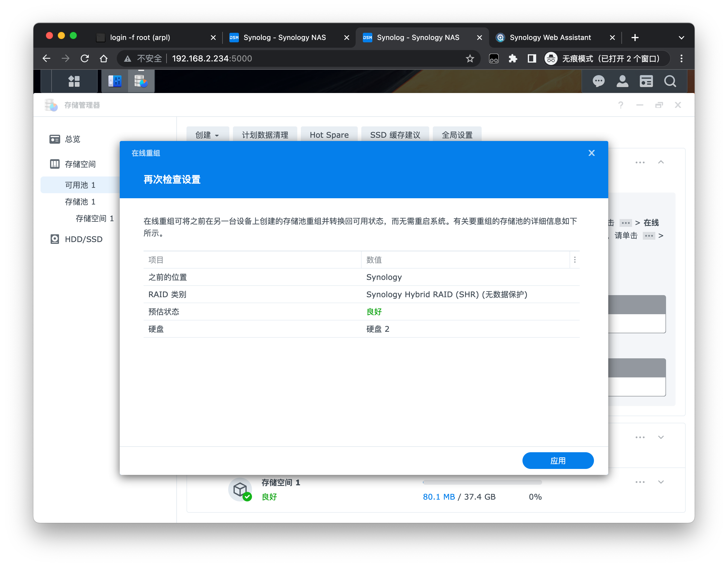Click the green 良好 status value in dialog

click(x=374, y=312)
